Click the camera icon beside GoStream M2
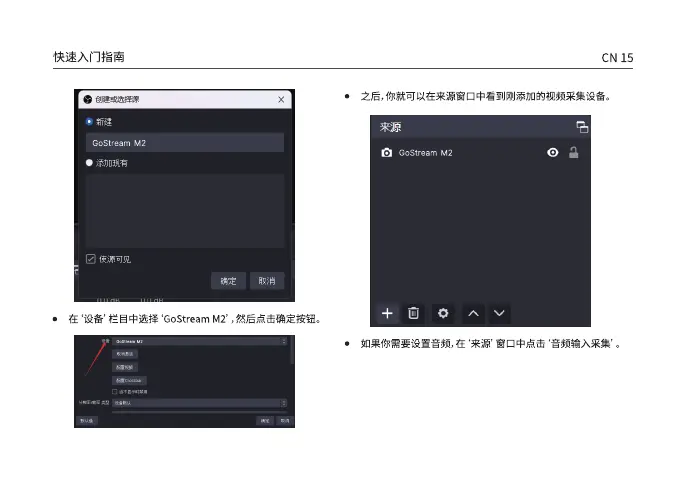 click(x=386, y=153)
